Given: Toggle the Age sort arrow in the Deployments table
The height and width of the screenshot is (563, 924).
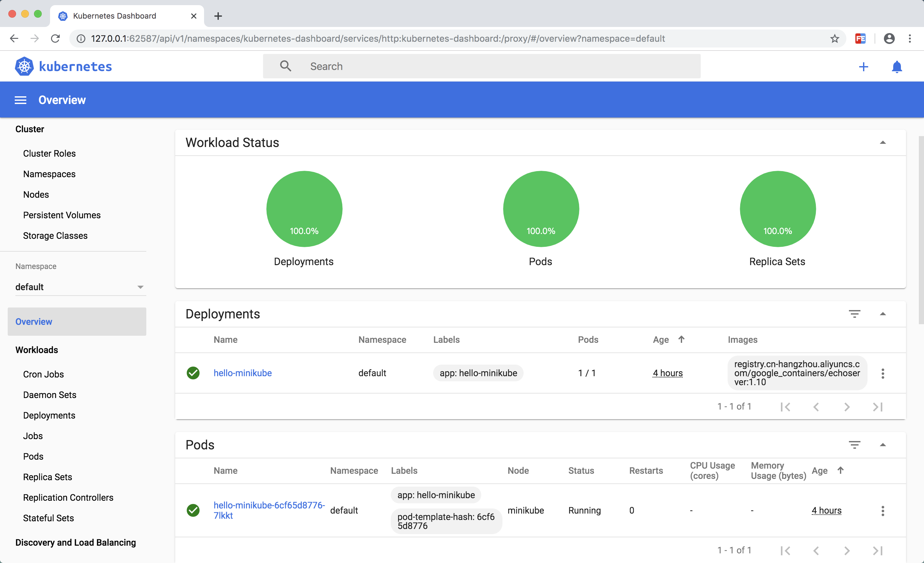Looking at the screenshot, I should (681, 340).
